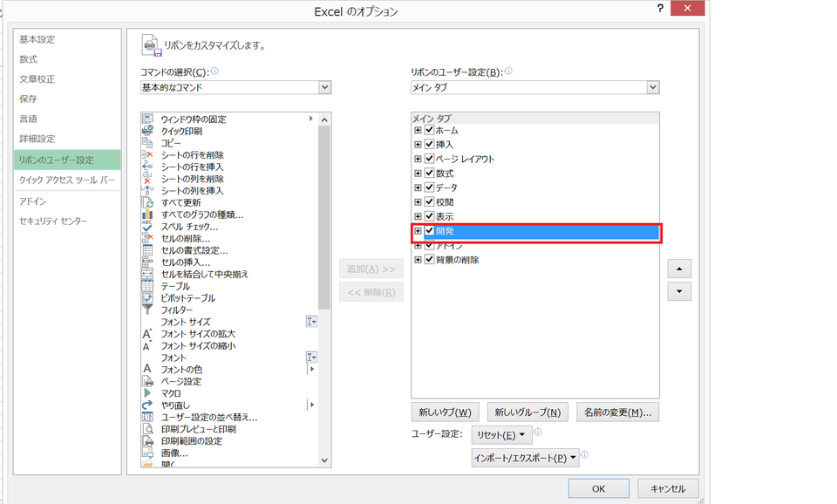This screenshot has width=837, height=504.
Task: Move selected tab up with arrow button
Action: [x=679, y=269]
